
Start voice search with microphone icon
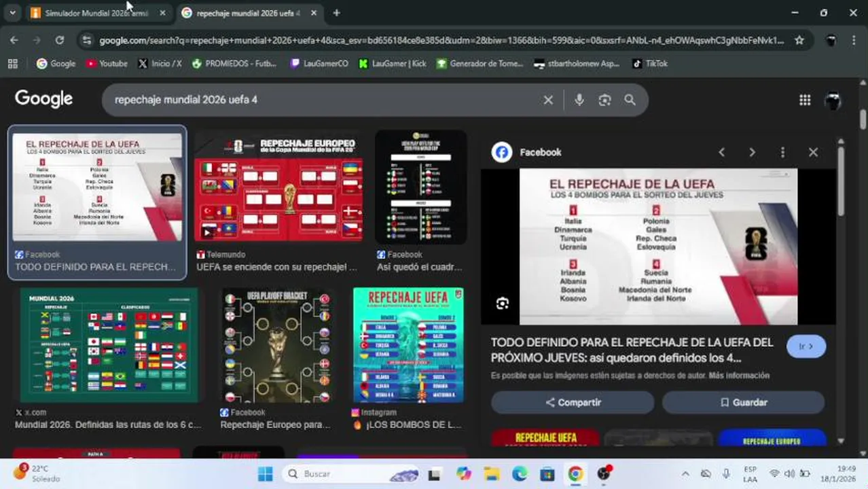pyautogui.click(x=579, y=100)
